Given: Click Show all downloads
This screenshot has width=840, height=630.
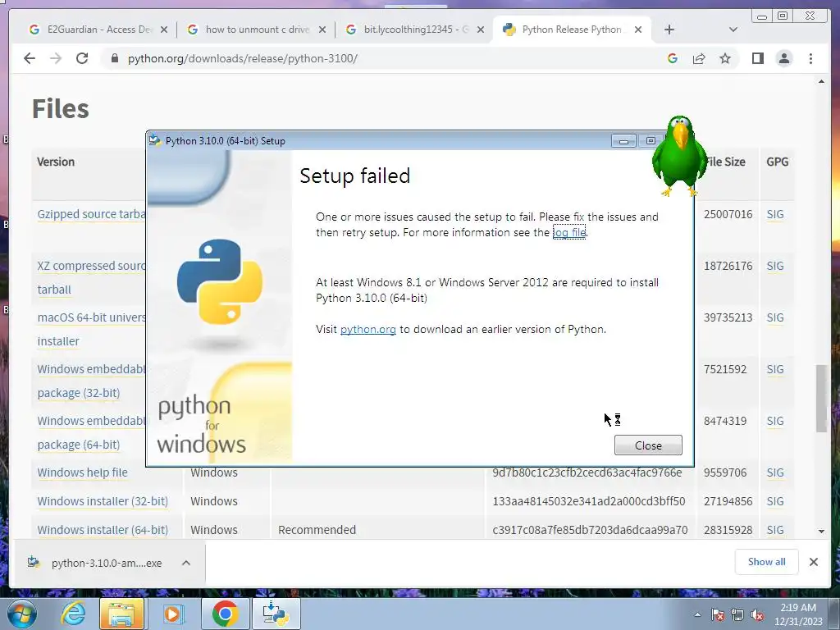Looking at the screenshot, I should (767, 562).
